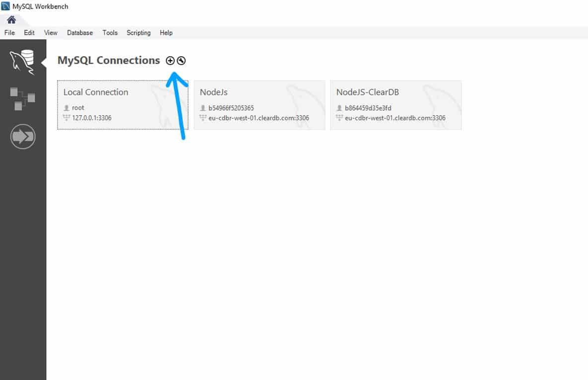
Task: Click the MySQL Workbench title bar icon
Action: click(x=5, y=6)
